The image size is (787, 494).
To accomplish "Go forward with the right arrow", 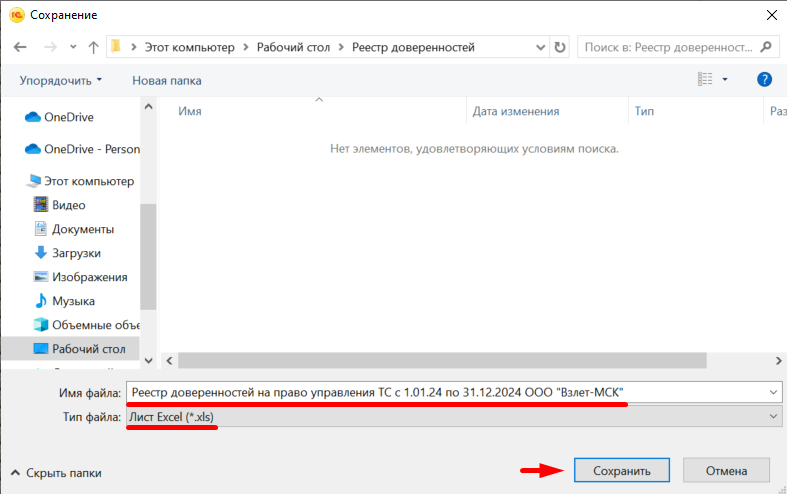I will point(51,47).
